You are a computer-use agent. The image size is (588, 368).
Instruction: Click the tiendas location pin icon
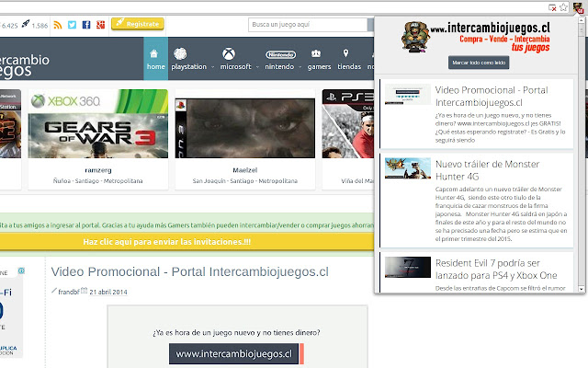[345, 53]
